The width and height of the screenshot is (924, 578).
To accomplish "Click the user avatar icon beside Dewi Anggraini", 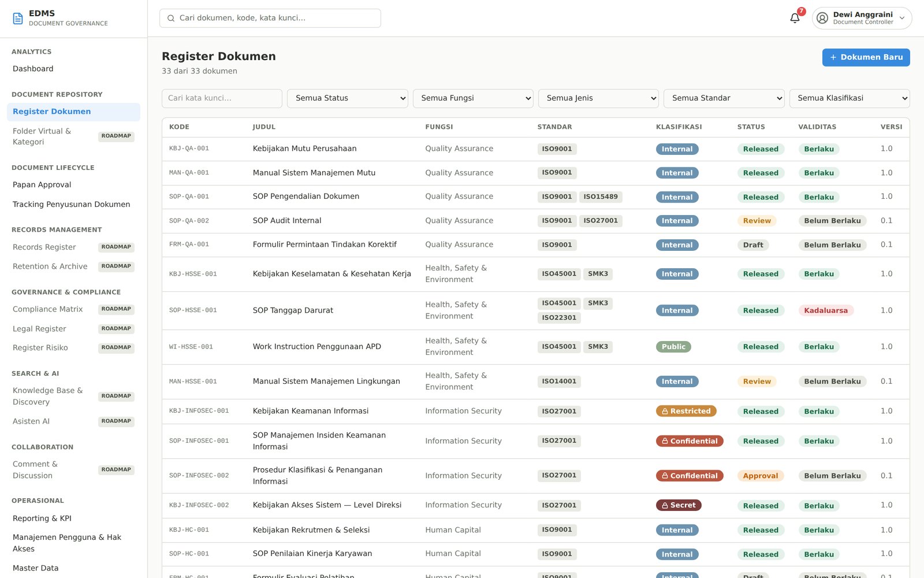I will tap(822, 18).
